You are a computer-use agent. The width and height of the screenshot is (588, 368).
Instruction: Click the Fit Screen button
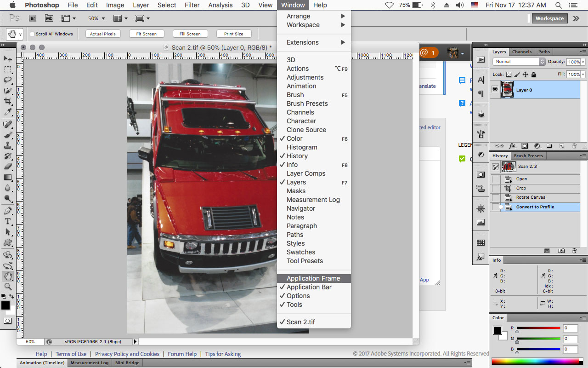click(x=146, y=34)
